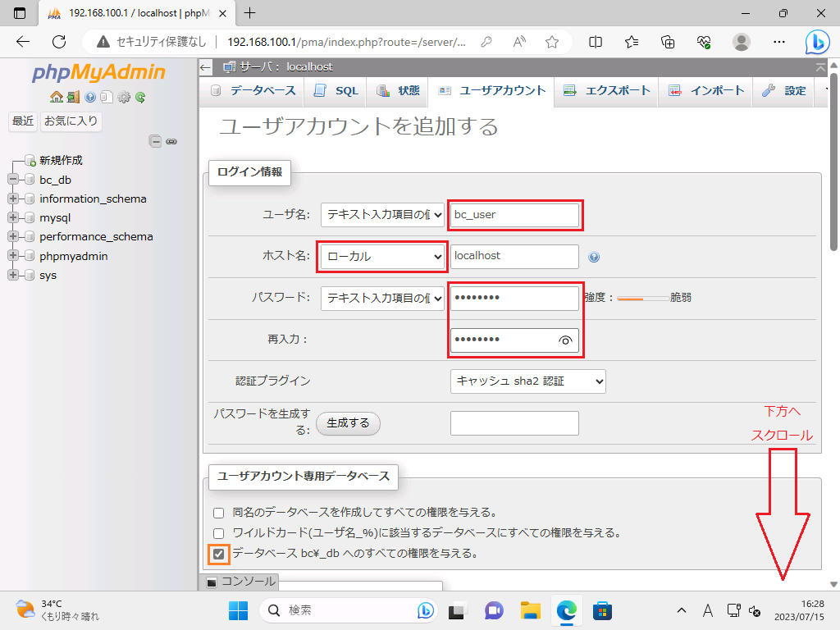Click the お気に入り favorites button
840x630 pixels.
tap(71, 121)
